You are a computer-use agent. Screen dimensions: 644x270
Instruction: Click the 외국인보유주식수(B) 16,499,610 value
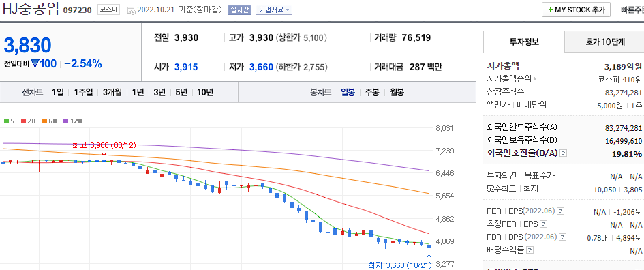pos(624,141)
